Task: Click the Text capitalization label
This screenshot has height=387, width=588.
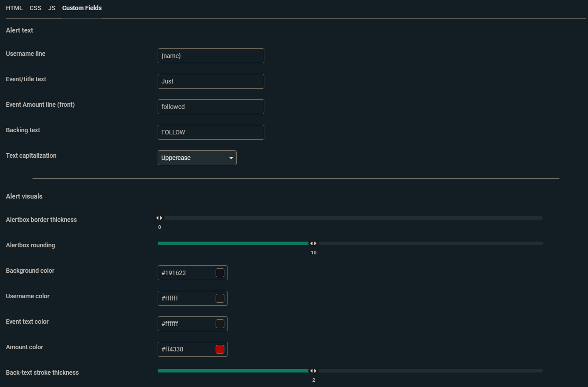Action: (x=31, y=156)
